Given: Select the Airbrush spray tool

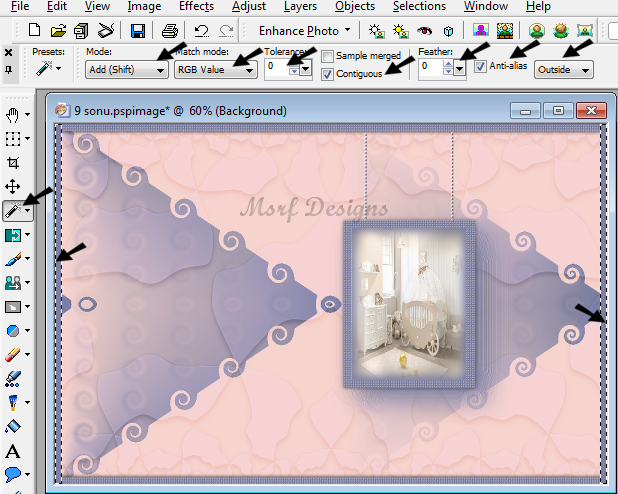Looking at the screenshot, I should (12, 378).
